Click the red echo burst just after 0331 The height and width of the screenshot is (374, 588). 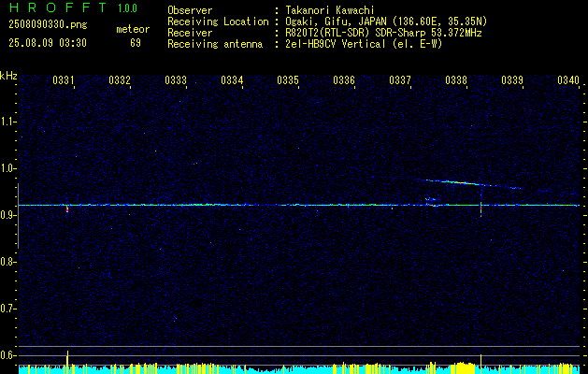(x=67, y=209)
